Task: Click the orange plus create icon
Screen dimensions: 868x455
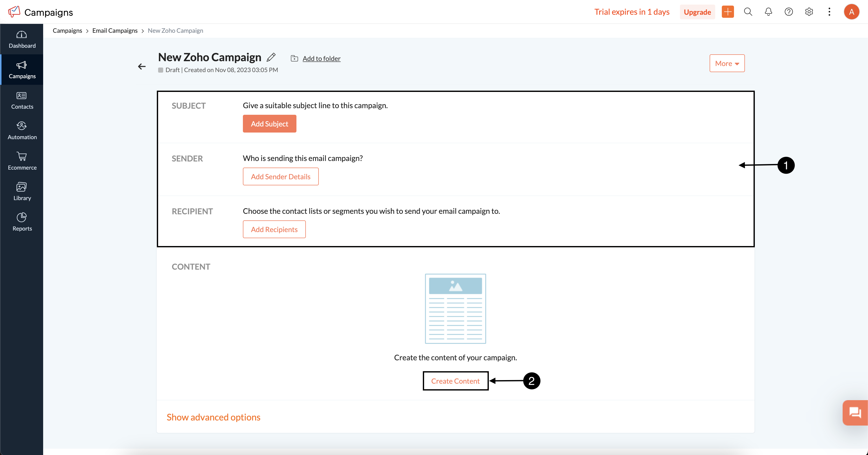Action: tap(728, 12)
